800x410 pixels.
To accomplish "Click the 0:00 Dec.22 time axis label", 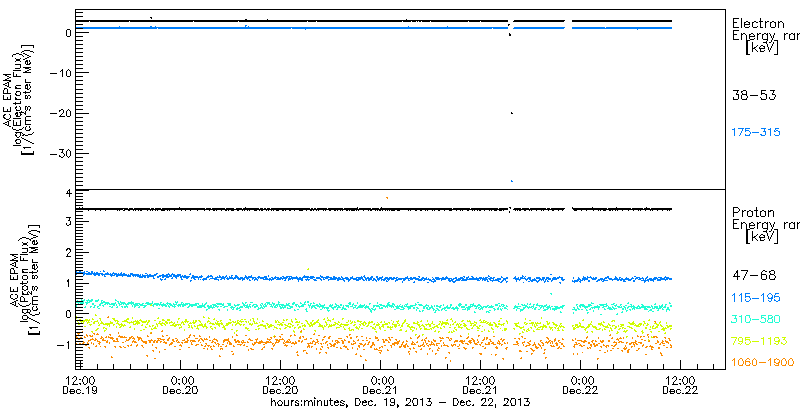I will pyautogui.click(x=581, y=385).
